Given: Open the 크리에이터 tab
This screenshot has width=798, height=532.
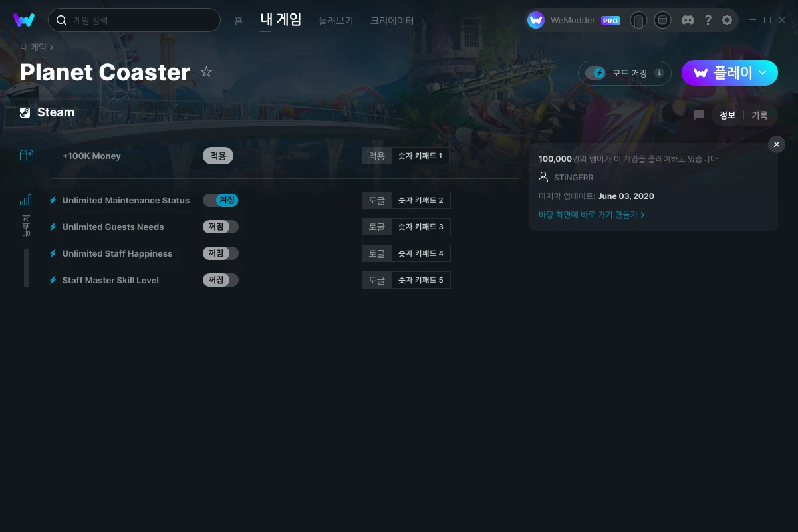Looking at the screenshot, I should pyautogui.click(x=392, y=21).
